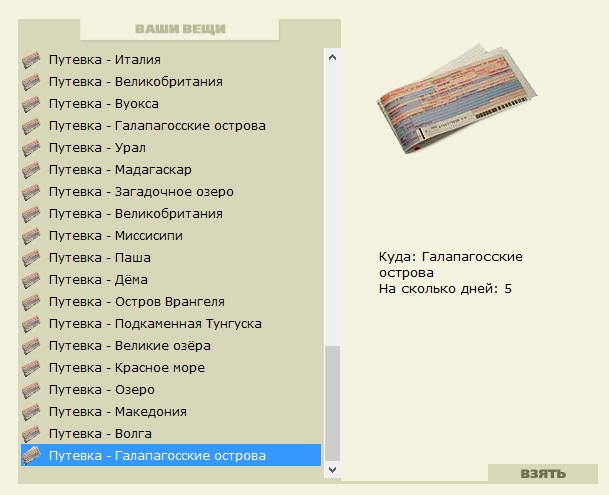Click the На сколько дней: 5 text
Image resolution: width=609 pixels, height=495 pixels.
point(445,289)
